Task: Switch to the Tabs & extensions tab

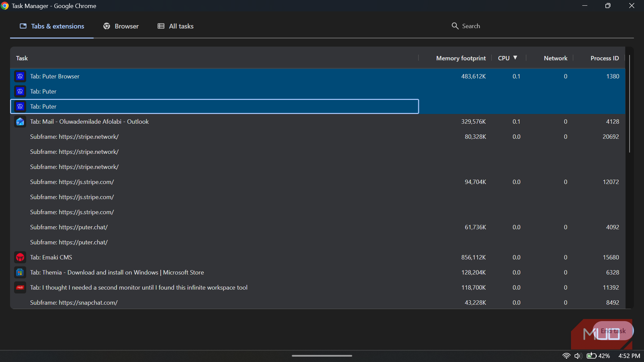Action: [x=52, y=26]
